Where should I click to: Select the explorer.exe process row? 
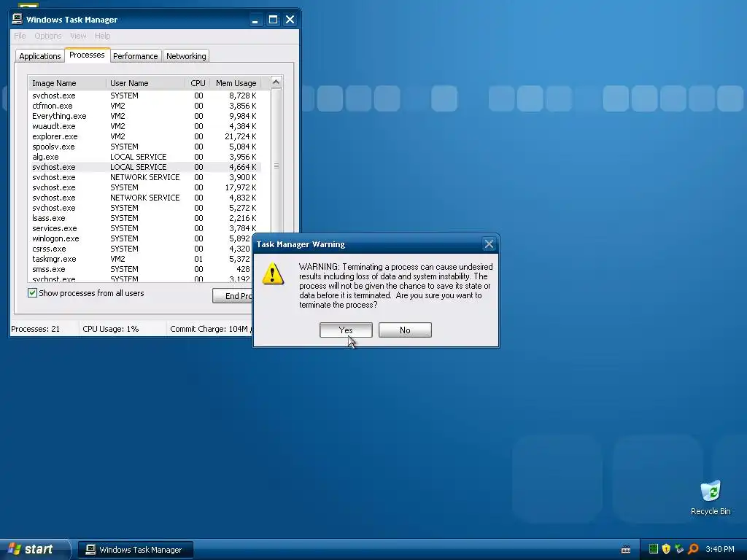(x=144, y=136)
